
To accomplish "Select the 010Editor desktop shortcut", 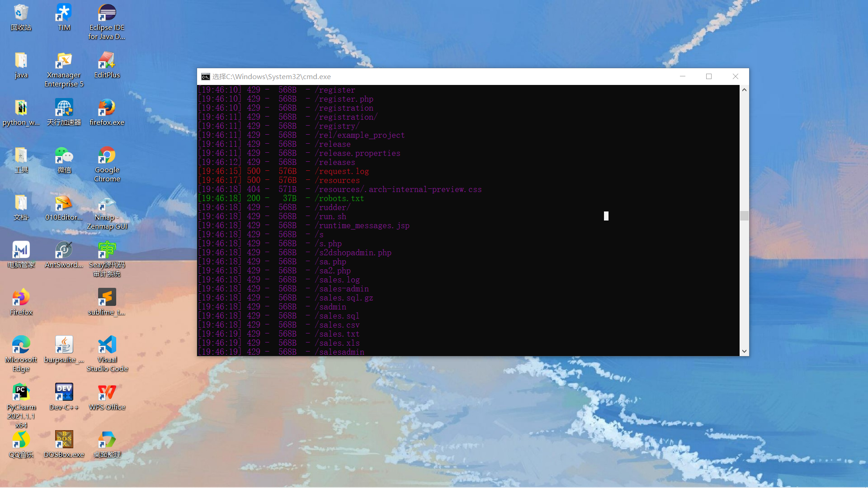I will [64, 203].
